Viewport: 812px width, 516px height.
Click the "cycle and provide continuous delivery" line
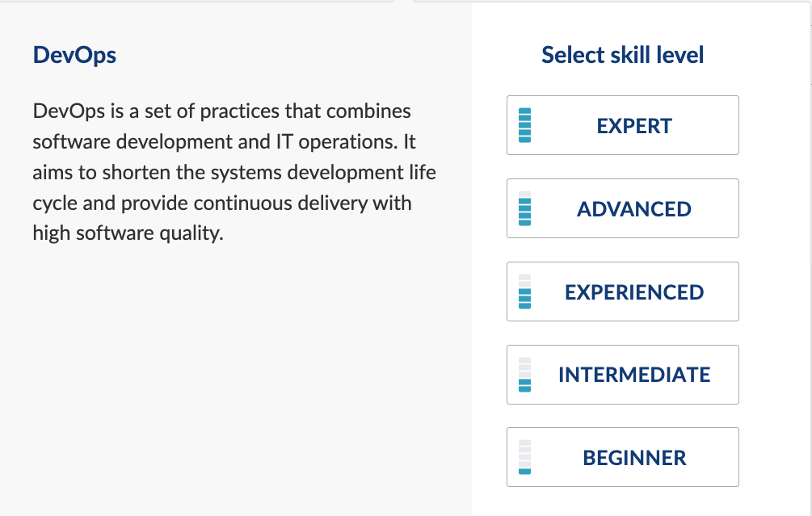(x=221, y=203)
